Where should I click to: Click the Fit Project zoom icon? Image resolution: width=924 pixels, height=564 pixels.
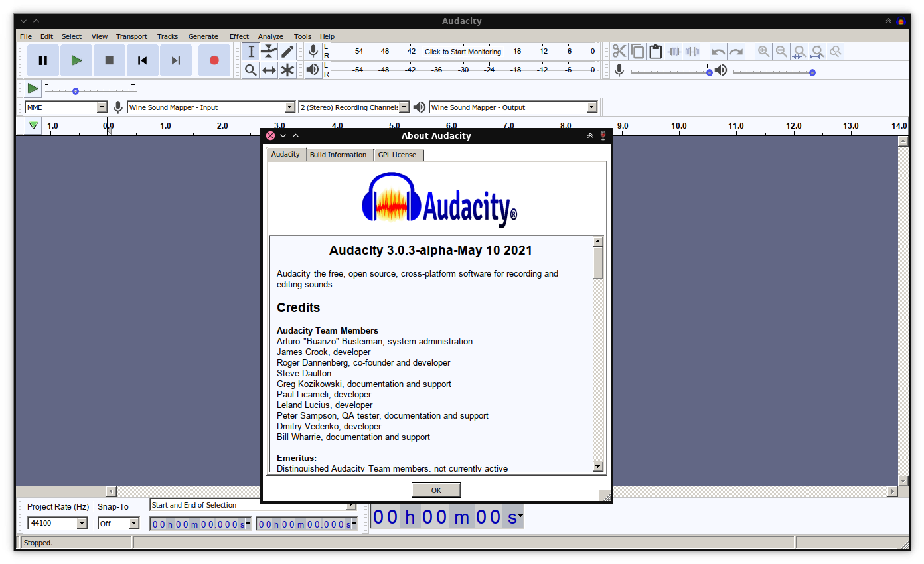coord(818,52)
